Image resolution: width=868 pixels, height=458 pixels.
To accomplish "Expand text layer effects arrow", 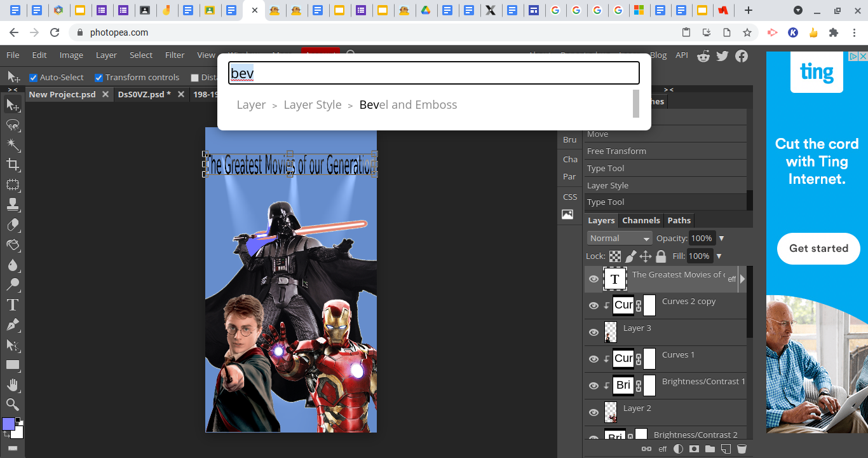I will (742, 279).
